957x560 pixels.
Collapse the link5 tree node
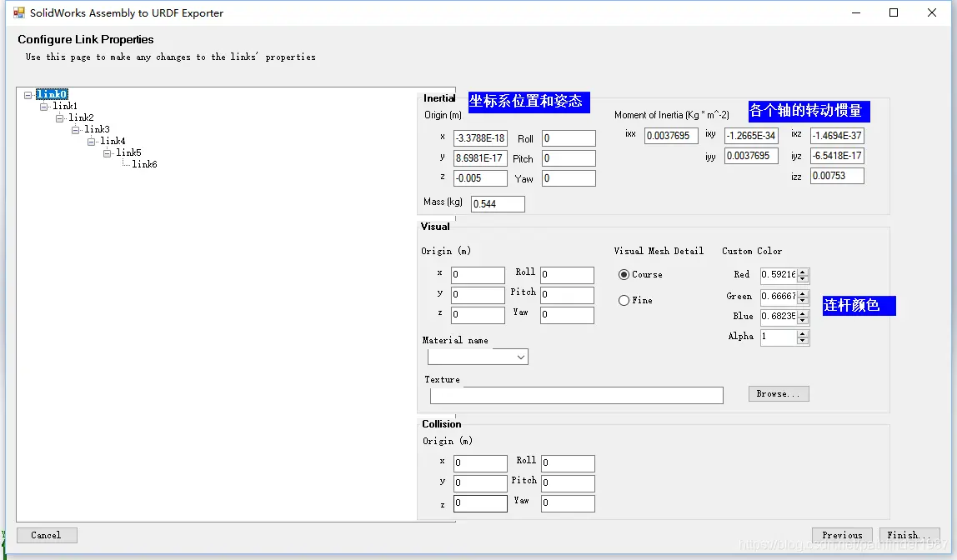click(x=108, y=153)
